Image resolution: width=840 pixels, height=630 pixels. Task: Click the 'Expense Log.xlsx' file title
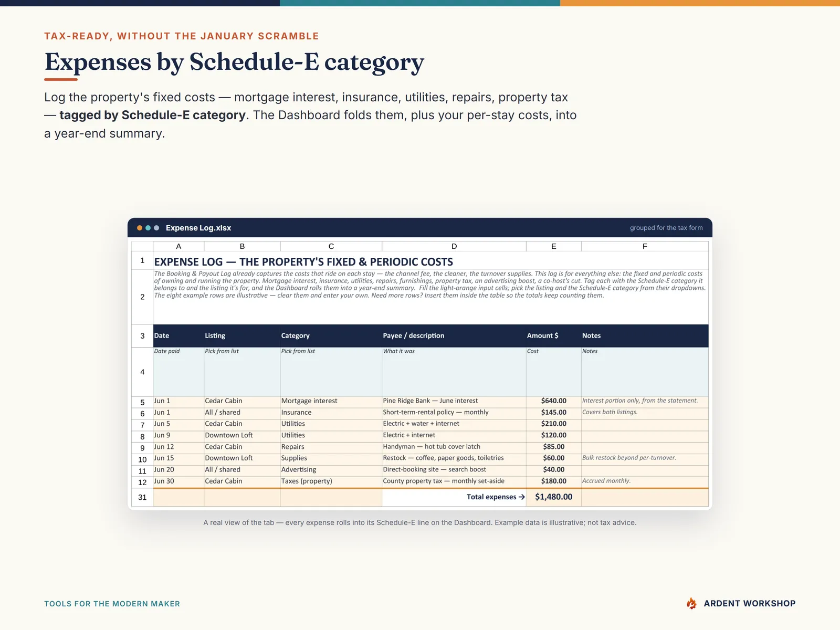[x=198, y=228]
